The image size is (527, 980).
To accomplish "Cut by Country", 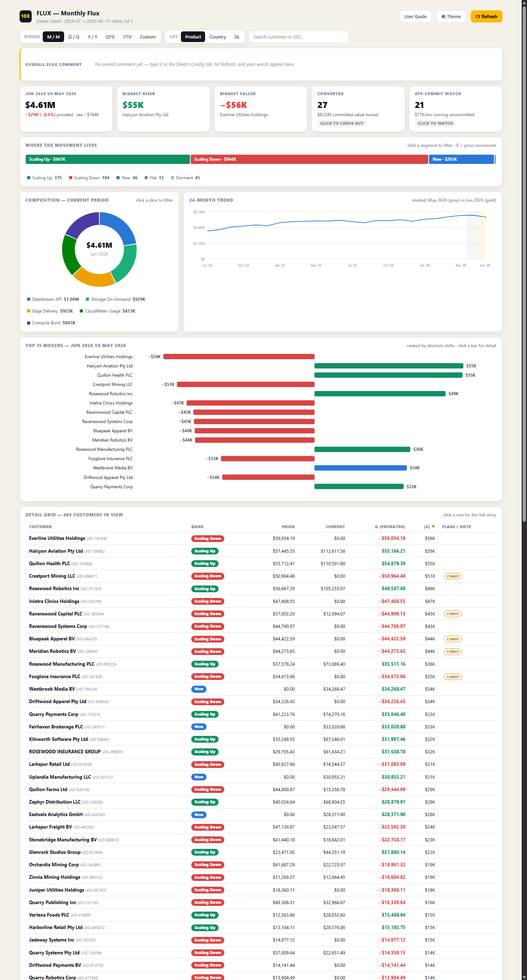I will (x=218, y=37).
